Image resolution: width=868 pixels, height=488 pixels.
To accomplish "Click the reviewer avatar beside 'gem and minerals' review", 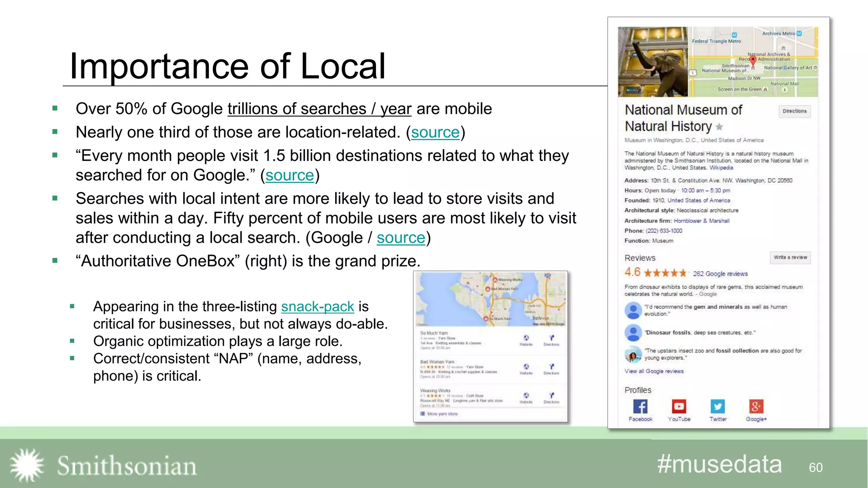I will [x=633, y=311].
